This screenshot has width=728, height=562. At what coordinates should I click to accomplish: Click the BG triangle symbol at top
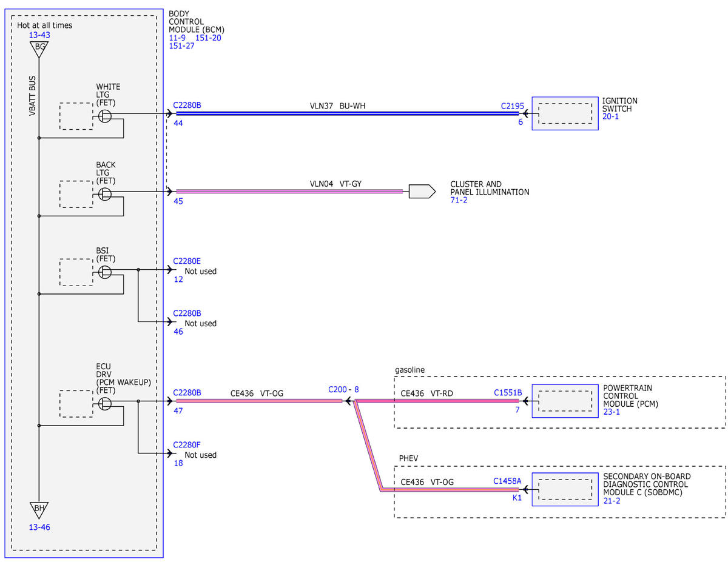pyautogui.click(x=39, y=49)
